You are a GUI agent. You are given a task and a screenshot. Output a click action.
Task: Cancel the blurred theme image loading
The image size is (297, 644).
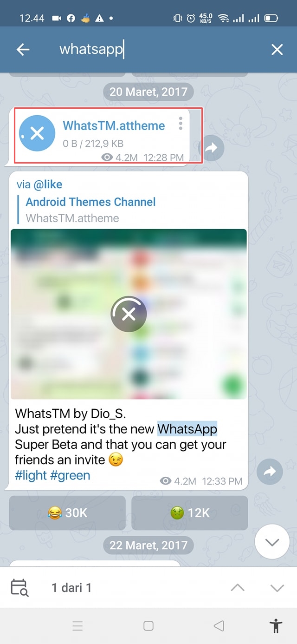pos(129,315)
